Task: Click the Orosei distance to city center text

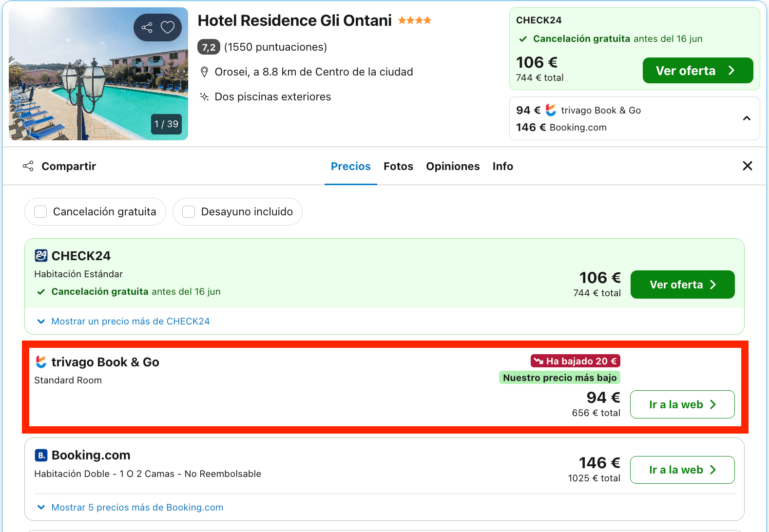Action: pyautogui.click(x=314, y=72)
